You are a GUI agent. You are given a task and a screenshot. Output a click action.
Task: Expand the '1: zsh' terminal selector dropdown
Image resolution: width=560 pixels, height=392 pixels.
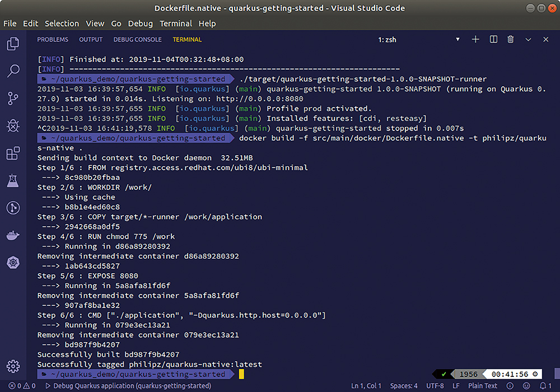click(x=457, y=40)
